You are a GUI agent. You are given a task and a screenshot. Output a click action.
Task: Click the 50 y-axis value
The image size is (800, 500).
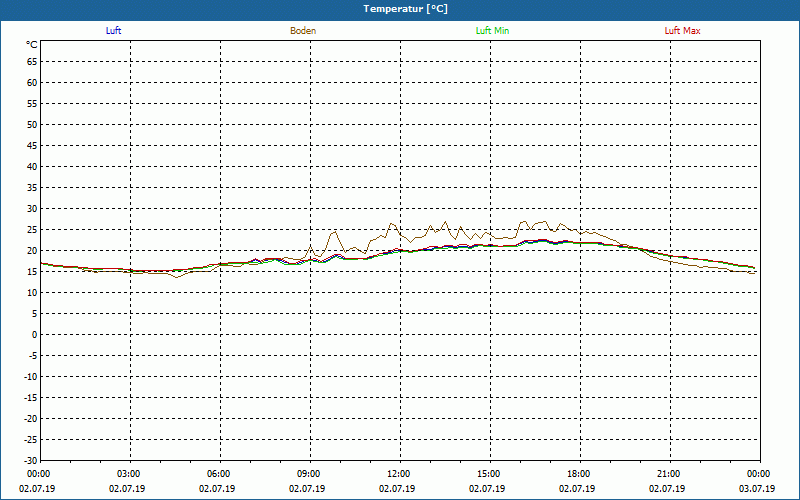(32, 124)
